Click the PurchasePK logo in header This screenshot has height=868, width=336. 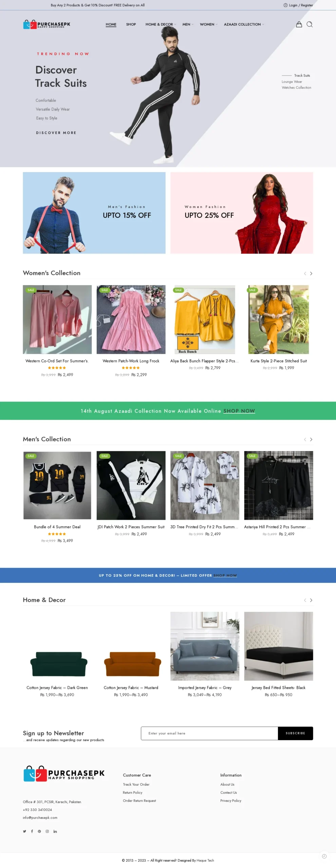[x=47, y=24]
